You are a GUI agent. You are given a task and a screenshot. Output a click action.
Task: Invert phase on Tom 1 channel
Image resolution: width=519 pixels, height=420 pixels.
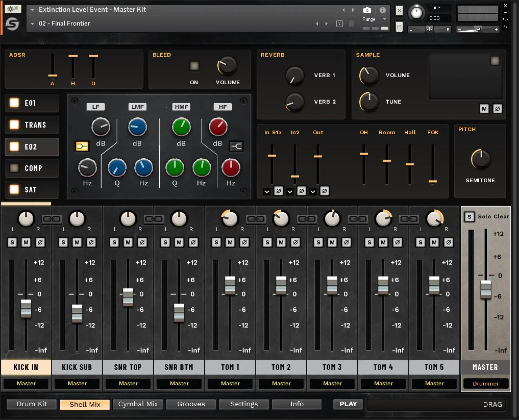point(244,242)
